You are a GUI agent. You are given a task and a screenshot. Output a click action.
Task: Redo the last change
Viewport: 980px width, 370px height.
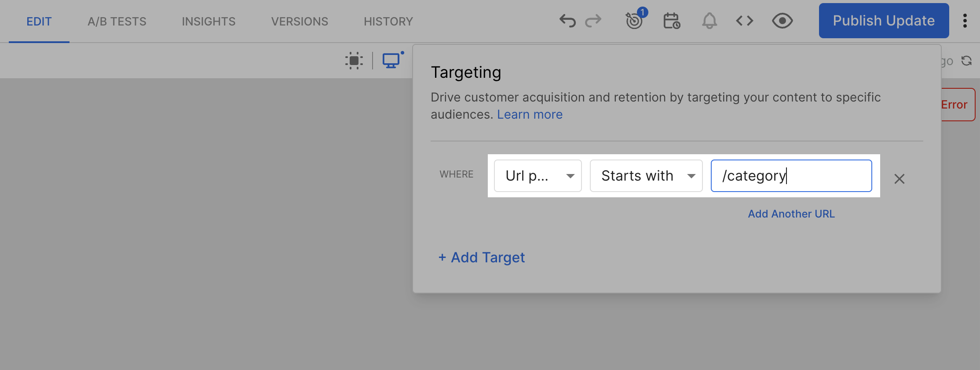click(593, 21)
